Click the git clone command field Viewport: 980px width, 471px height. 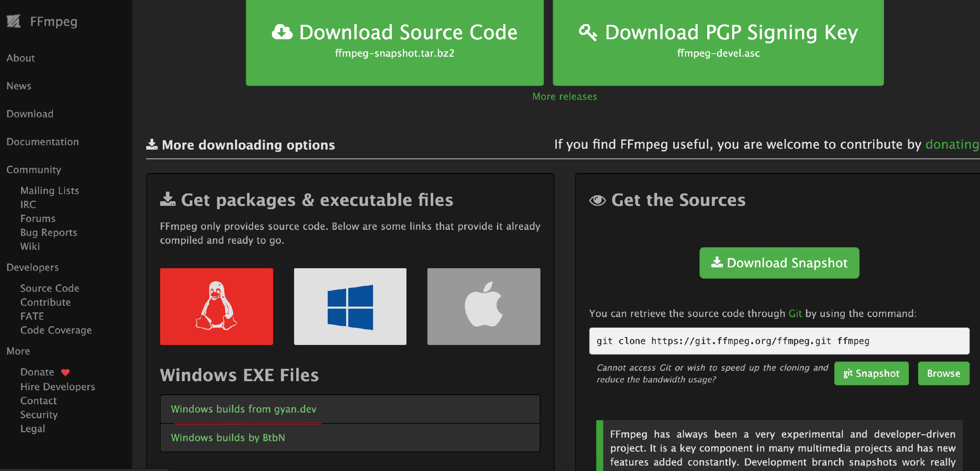[779, 341]
